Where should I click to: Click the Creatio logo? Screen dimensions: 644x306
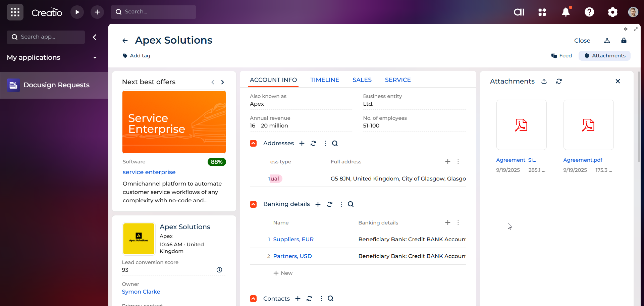tap(47, 12)
